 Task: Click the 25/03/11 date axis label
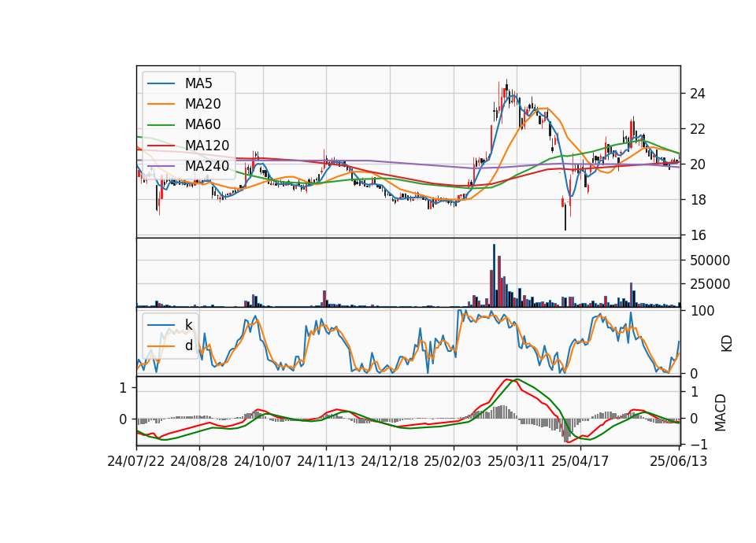coord(517,461)
